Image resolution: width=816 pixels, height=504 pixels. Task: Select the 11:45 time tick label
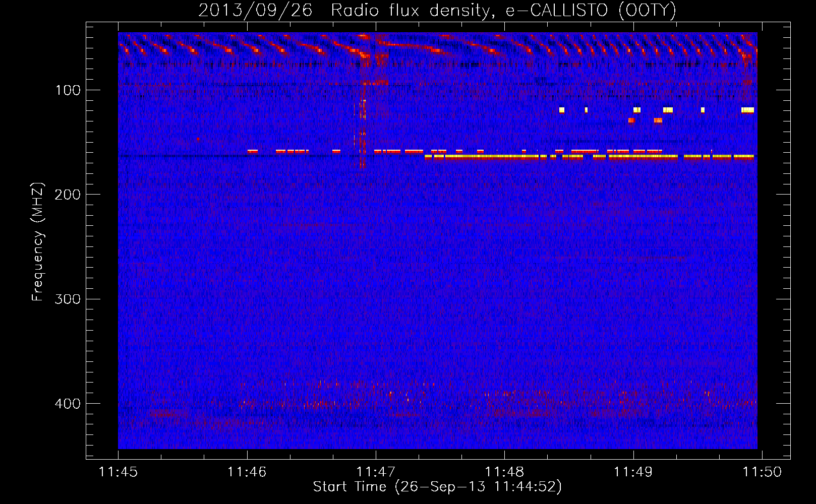click(119, 472)
